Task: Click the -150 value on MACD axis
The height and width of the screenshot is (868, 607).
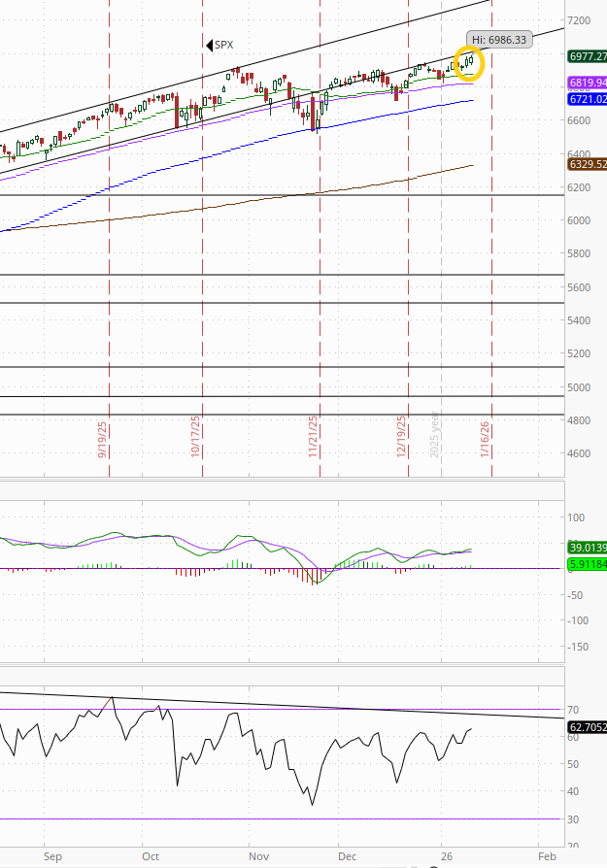Action: [578, 647]
